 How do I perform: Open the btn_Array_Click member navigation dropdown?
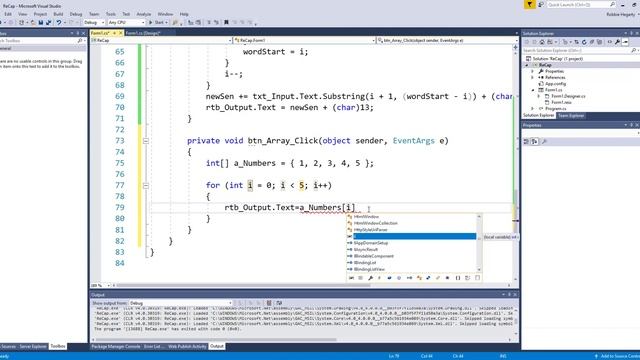pyautogui.click(x=447, y=40)
